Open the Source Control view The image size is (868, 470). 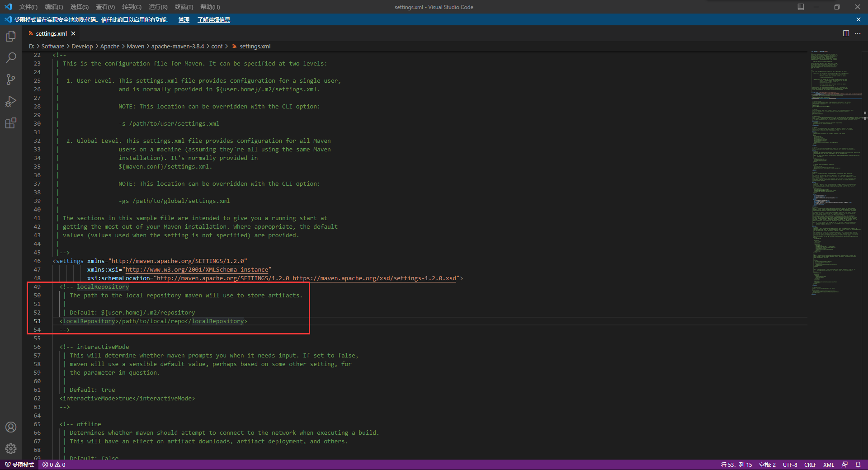coord(11,80)
